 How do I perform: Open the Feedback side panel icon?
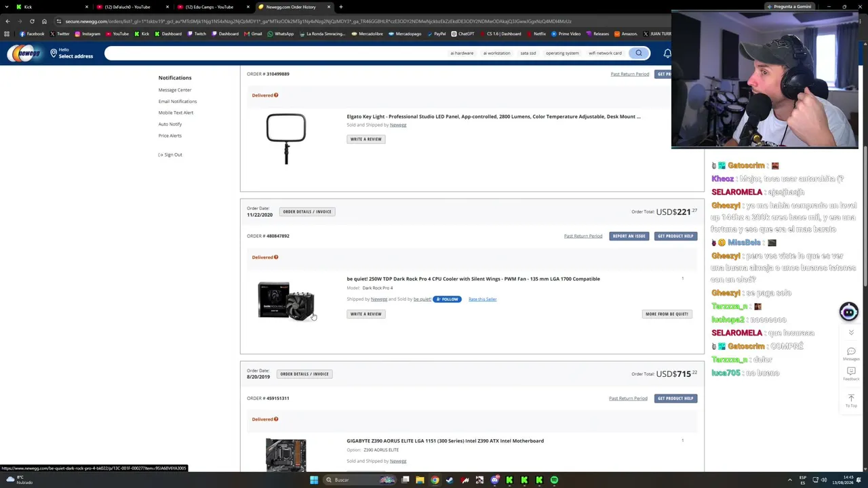coord(851,373)
